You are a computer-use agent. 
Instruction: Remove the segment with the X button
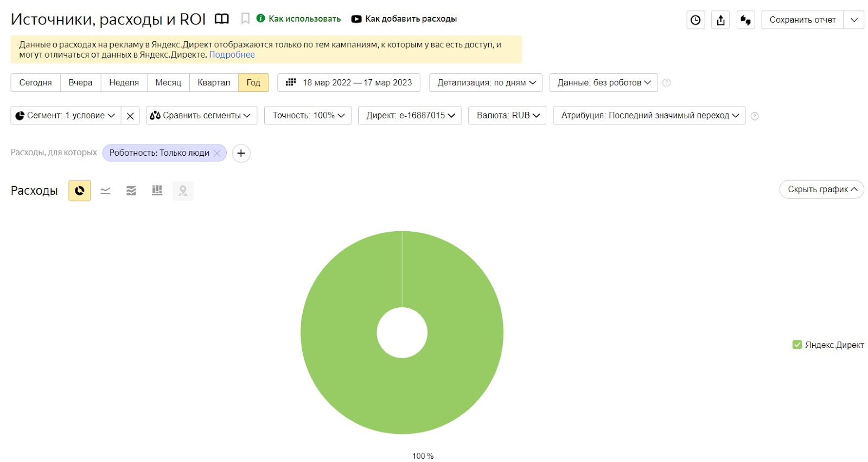point(130,116)
